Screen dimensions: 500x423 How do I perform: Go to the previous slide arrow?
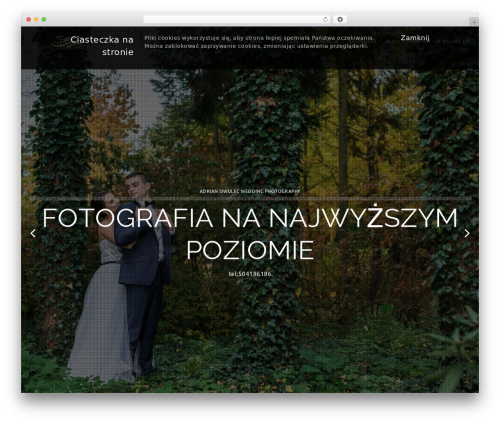point(33,233)
